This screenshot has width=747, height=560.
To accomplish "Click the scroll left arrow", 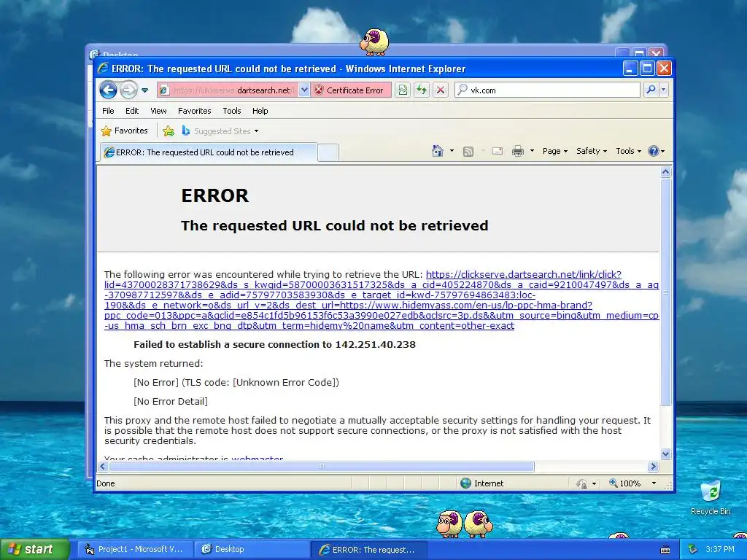I will (x=103, y=466).
